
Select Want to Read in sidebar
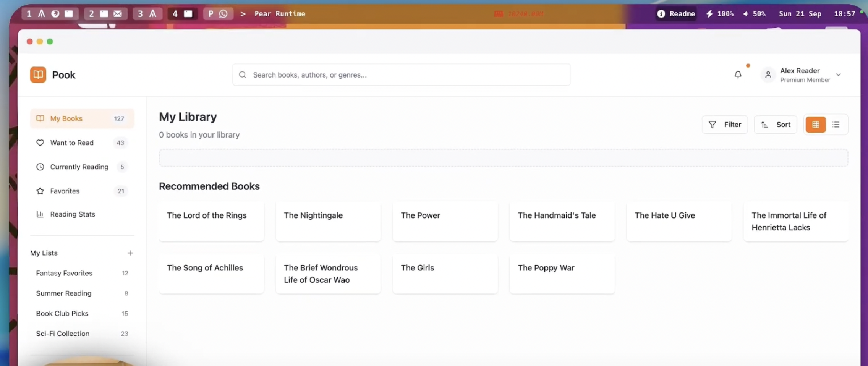click(72, 143)
